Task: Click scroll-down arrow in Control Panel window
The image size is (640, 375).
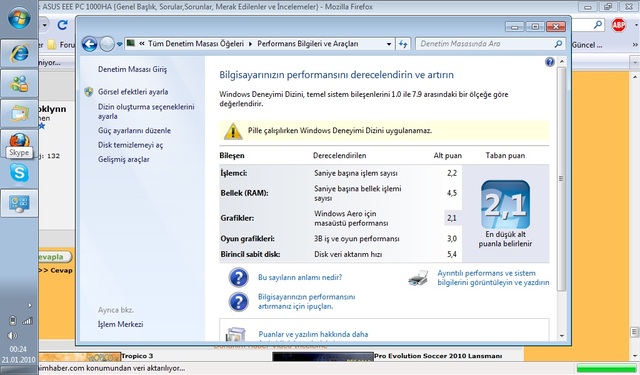Action: click(562, 335)
